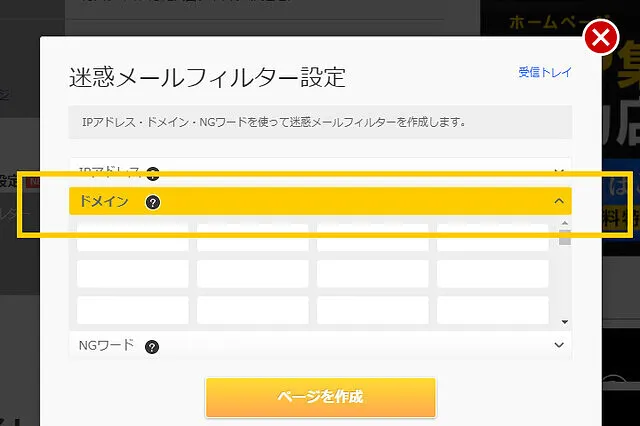This screenshot has height=426, width=640.
Task: Close the spam filter settings dialog
Action: pos(600,39)
